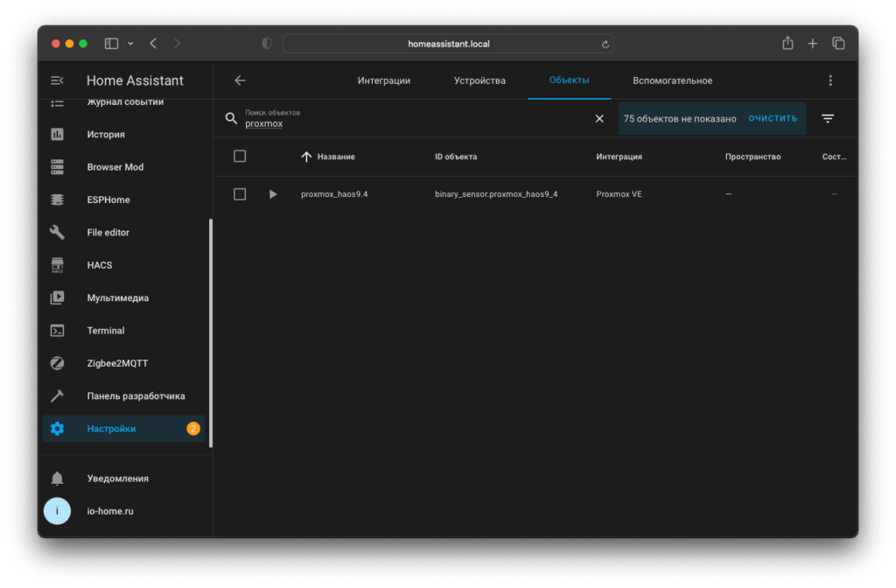This screenshot has height=588, width=896.
Task: Collapse the Home Assistant sidebar menu icon
Action: tap(57, 80)
